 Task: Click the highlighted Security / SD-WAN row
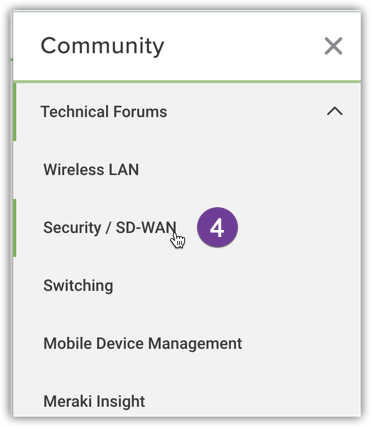pyautogui.click(x=187, y=228)
